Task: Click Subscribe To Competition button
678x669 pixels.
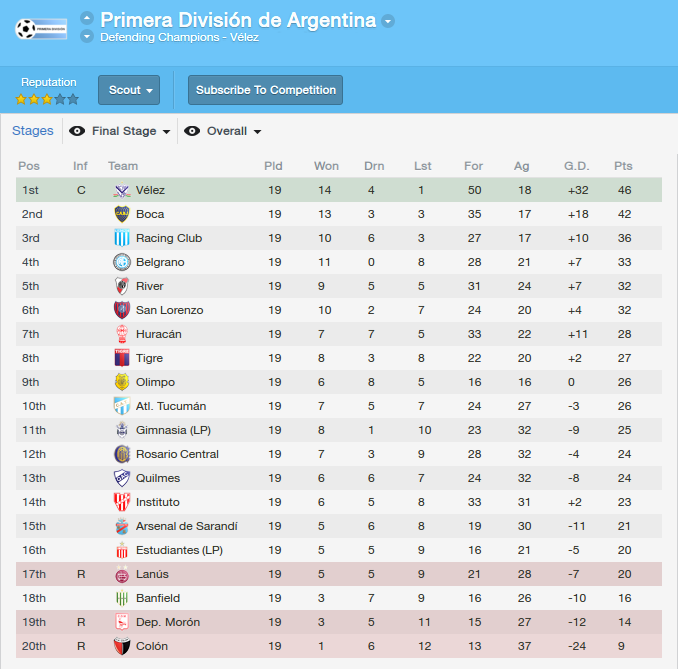Action: click(x=265, y=90)
